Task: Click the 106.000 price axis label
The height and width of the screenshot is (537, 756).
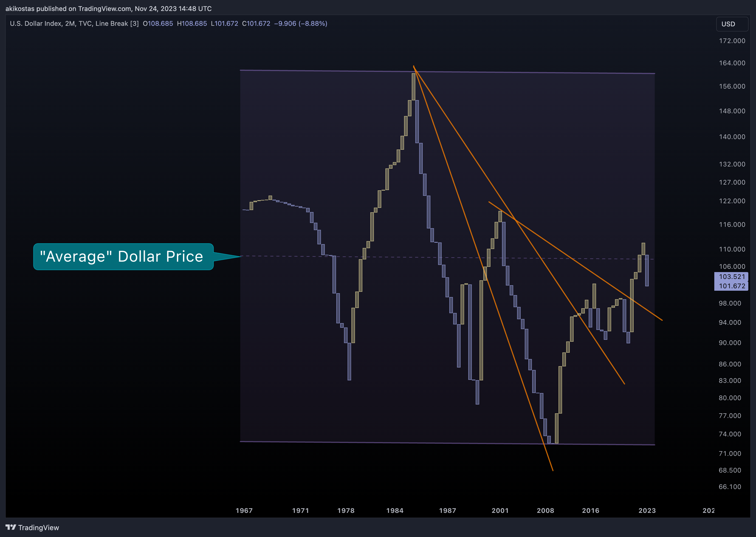Action: click(732, 267)
